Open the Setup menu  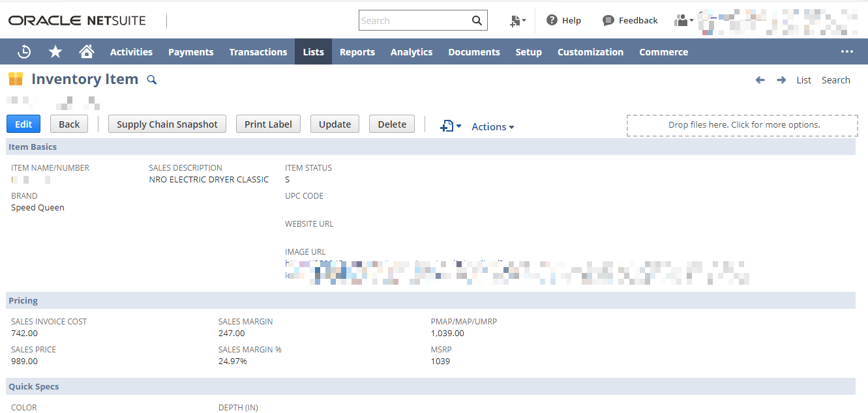point(529,51)
